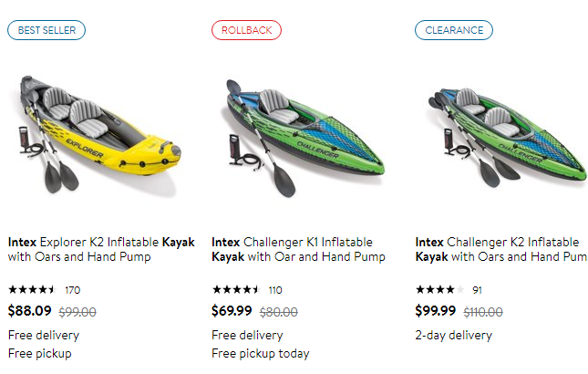Click the $99.99 price
Screen dimensions: 588x374
click(436, 311)
